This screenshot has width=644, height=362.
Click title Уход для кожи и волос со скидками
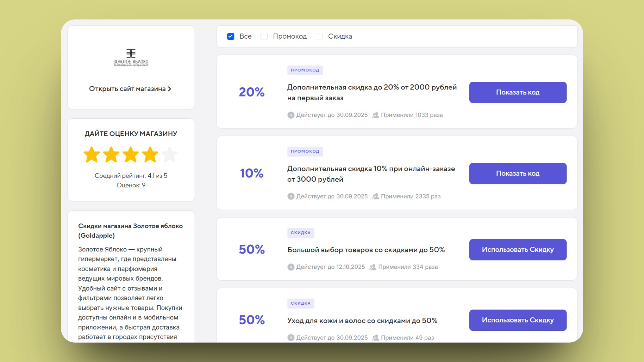[x=362, y=321]
